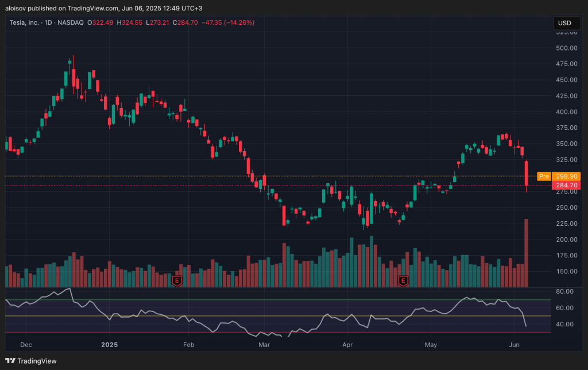Image resolution: width=588 pixels, height=370 pixels.
Task: Select the red 284.70 last price label
Action: pyautogui.click(x=566, y=186)
